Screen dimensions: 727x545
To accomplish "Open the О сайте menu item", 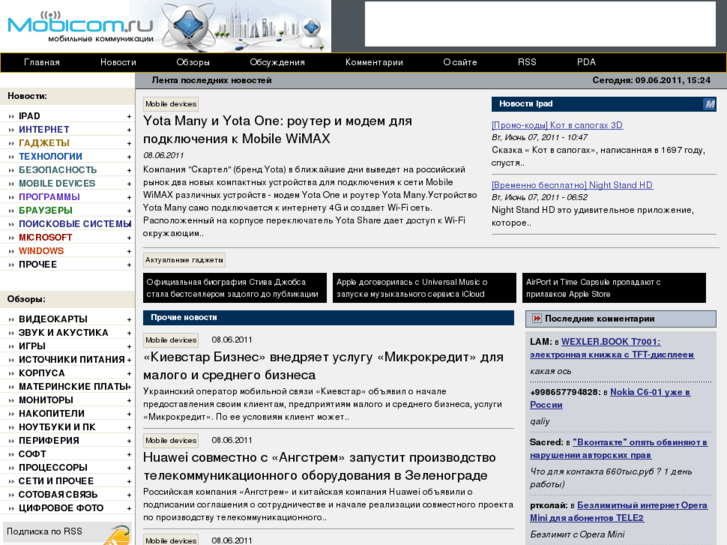I will [460, 62].
